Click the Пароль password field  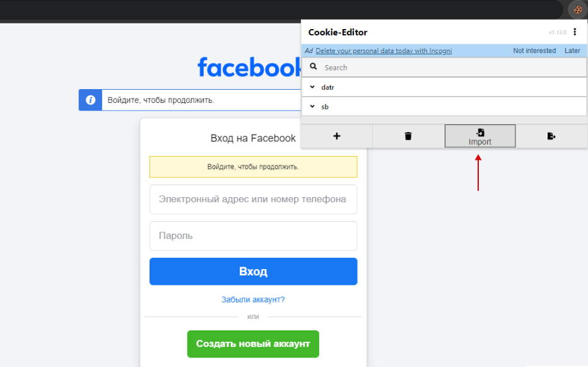click(x=253, y=236)
